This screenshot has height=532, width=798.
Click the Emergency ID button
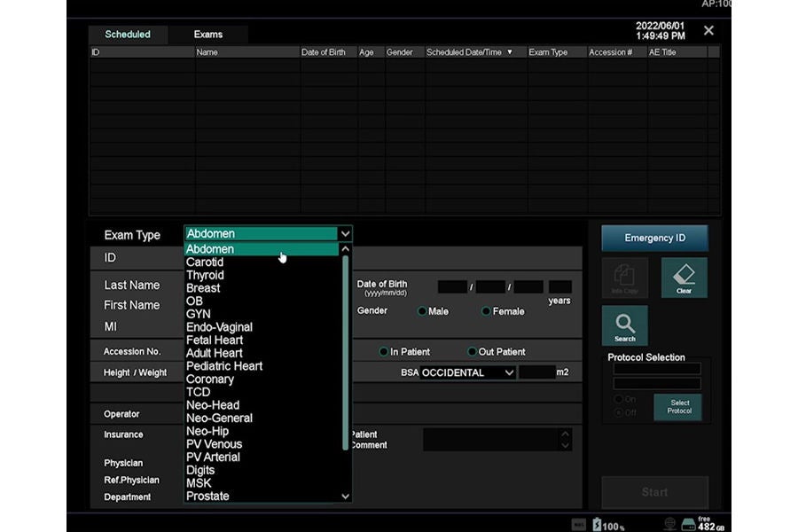click(x=654, y=238)
